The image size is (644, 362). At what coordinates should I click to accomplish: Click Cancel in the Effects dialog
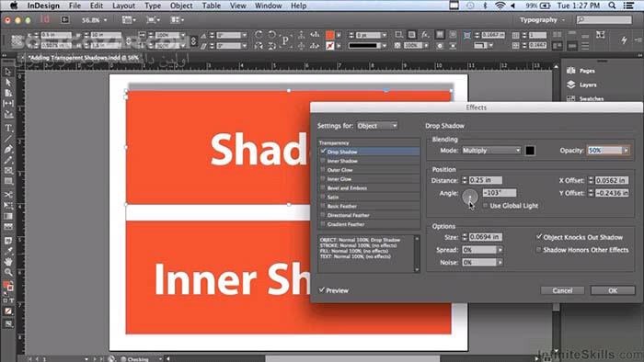coord(562,290)
